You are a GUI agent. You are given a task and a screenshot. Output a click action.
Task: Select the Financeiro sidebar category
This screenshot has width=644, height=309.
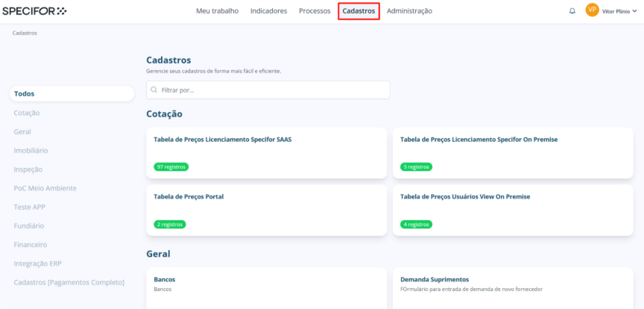tap(31, 244)
